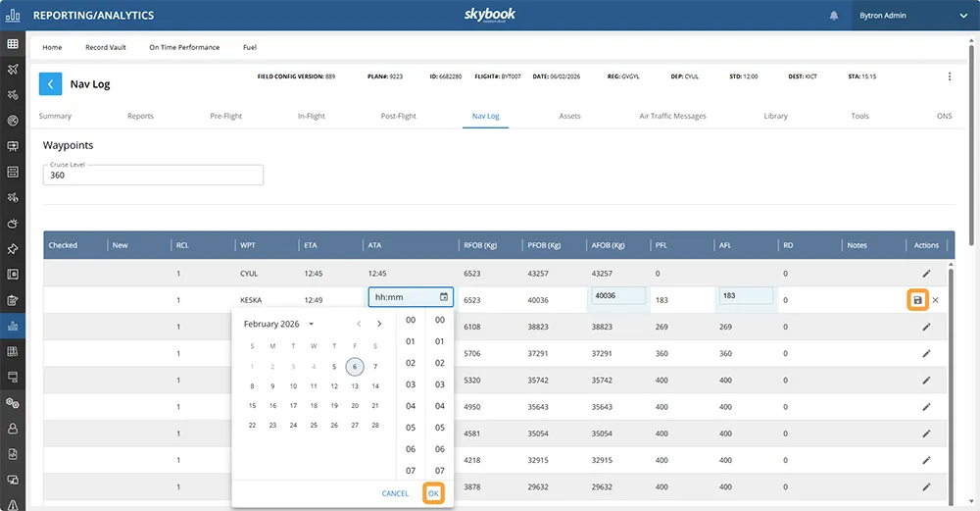
Task: Click the save icon in KESKA row
Action: (x=917, y=300)
